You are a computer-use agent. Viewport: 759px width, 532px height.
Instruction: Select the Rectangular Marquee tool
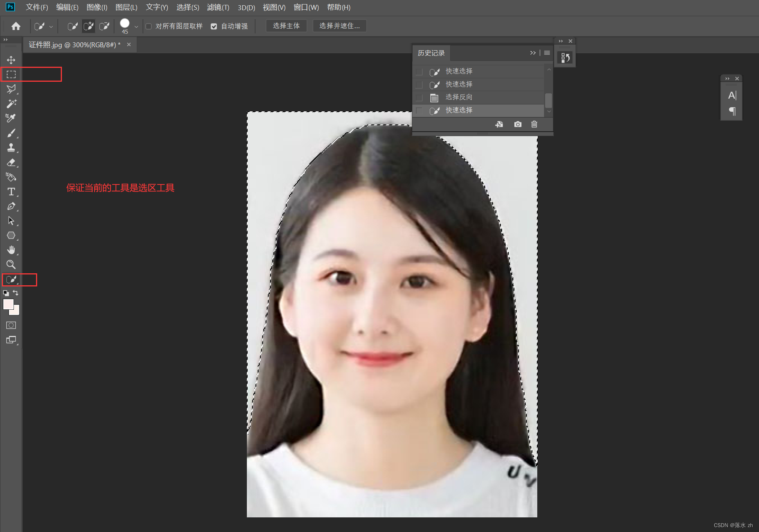11,74
